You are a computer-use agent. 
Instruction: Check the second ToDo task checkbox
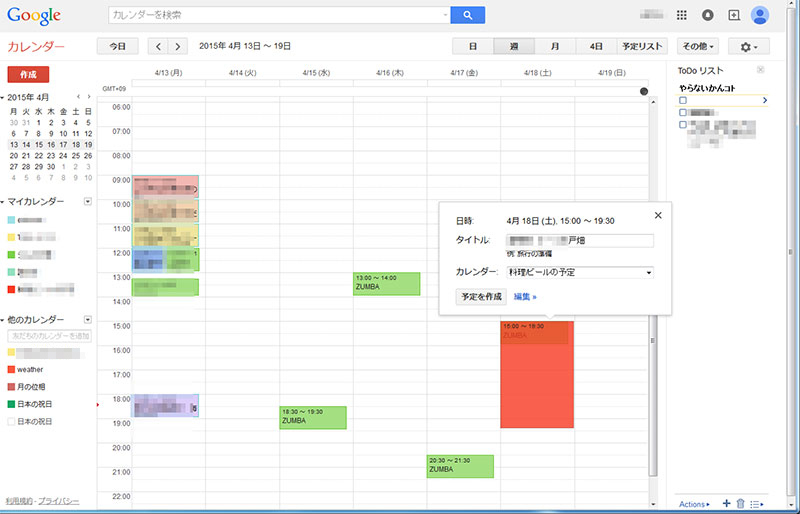tap(683, 112)
